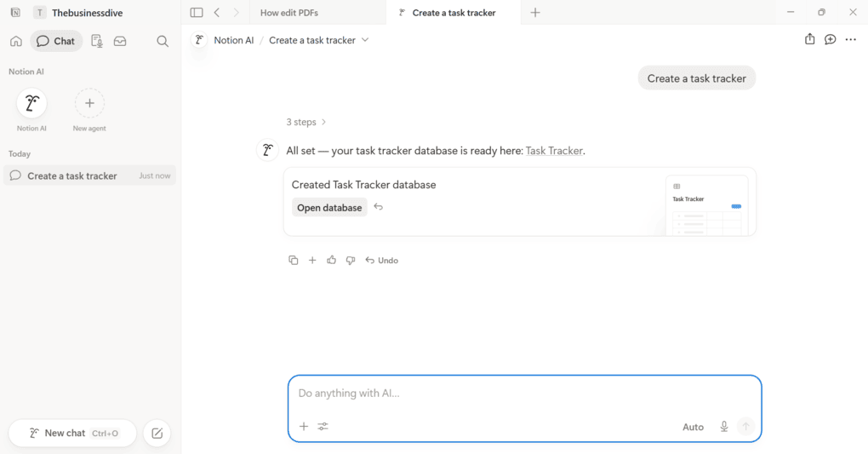Open the Home icon in sidebar
Image resolution: width=868 pixels, height=454 pixels.
tap(16, 41)
